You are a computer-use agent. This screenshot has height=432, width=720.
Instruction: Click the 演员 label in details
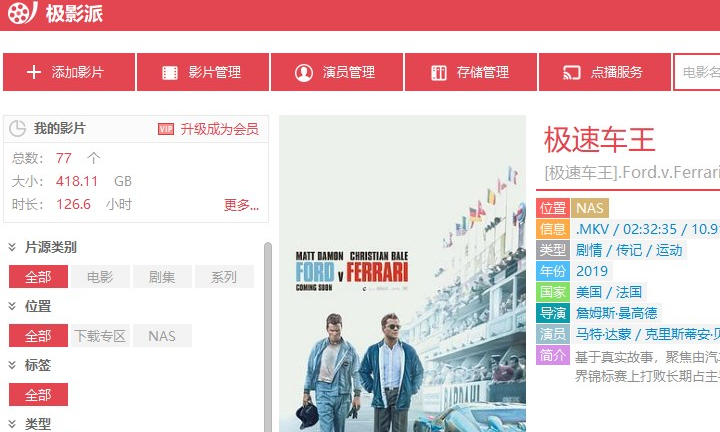(x=553, y=334)
